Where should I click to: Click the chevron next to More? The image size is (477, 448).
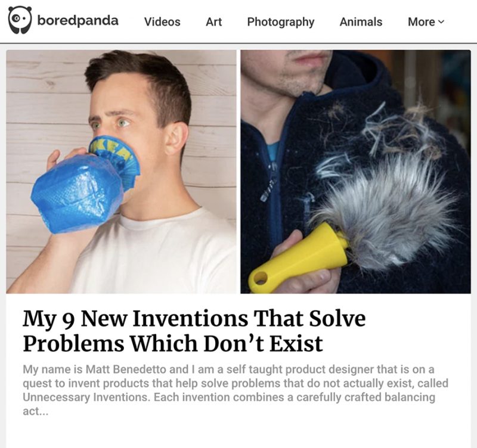click(x=441, y=22)
